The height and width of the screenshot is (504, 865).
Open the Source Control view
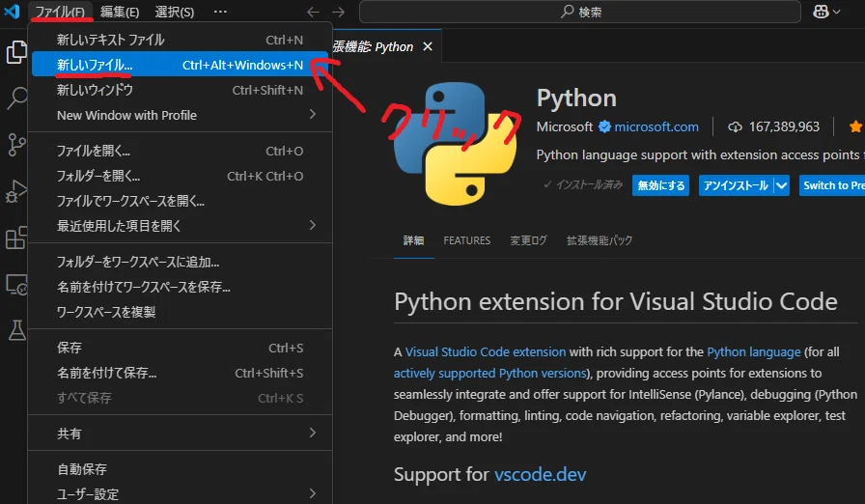tap(16, 145)
